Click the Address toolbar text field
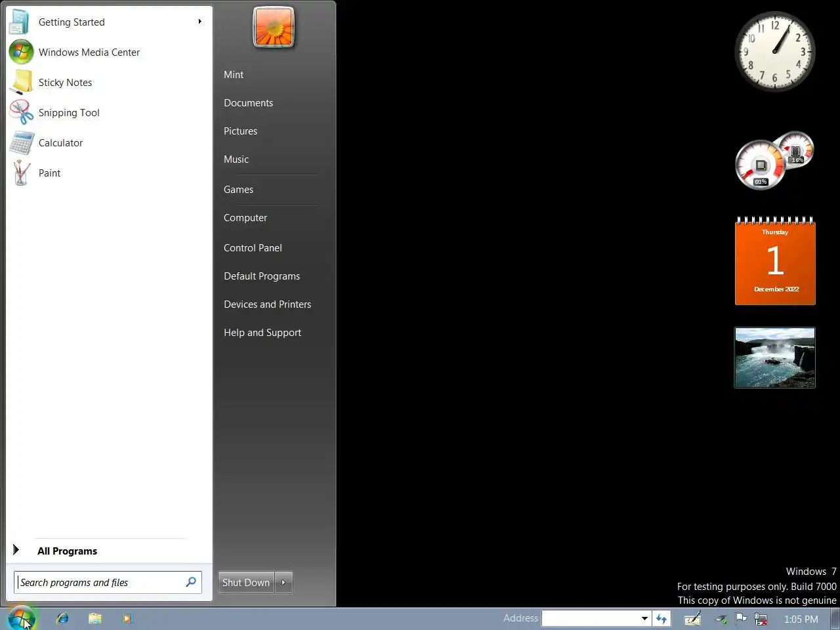Image resolution: width=840 pixels, height=630 pixels. pyautogui.click(x=591, y=618)
